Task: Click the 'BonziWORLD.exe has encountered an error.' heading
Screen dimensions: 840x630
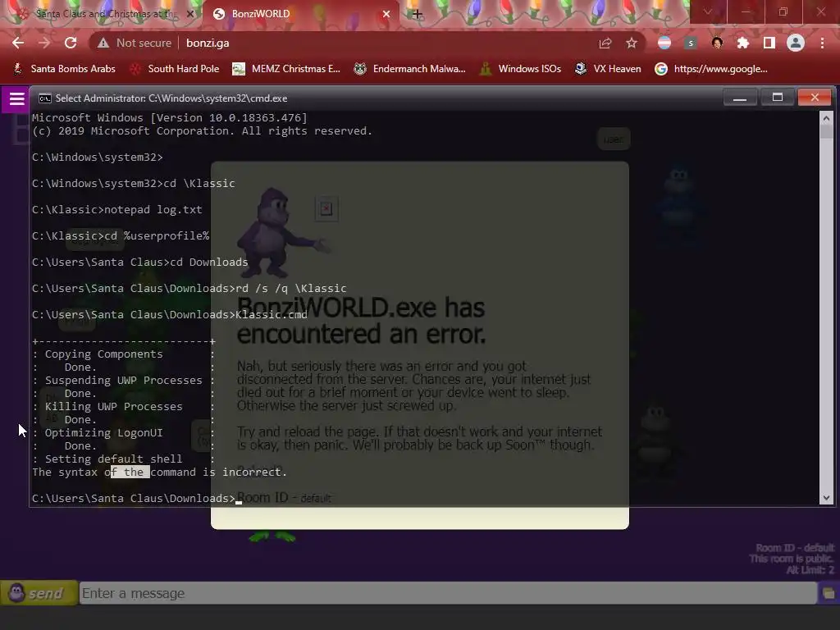Action: (361, 321)
